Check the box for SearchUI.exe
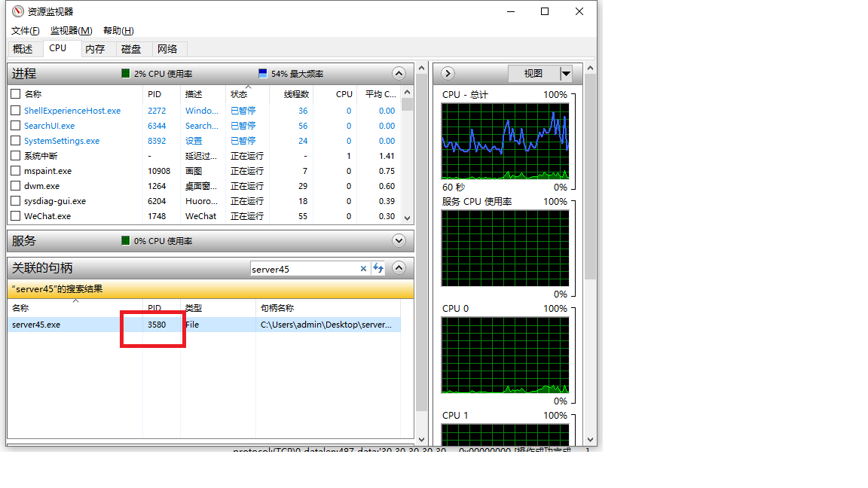Screen dimensions: 868x488 [x=16, y=126]
